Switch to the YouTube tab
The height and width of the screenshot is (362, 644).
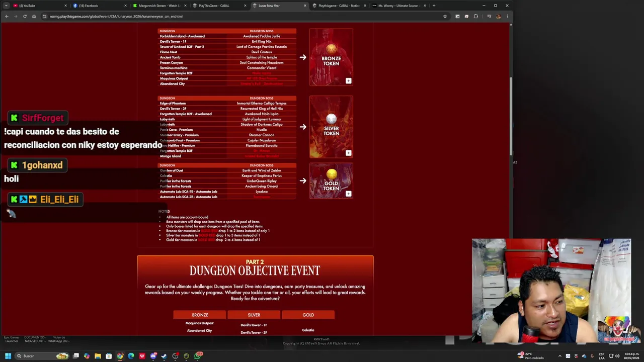point(39,6)
